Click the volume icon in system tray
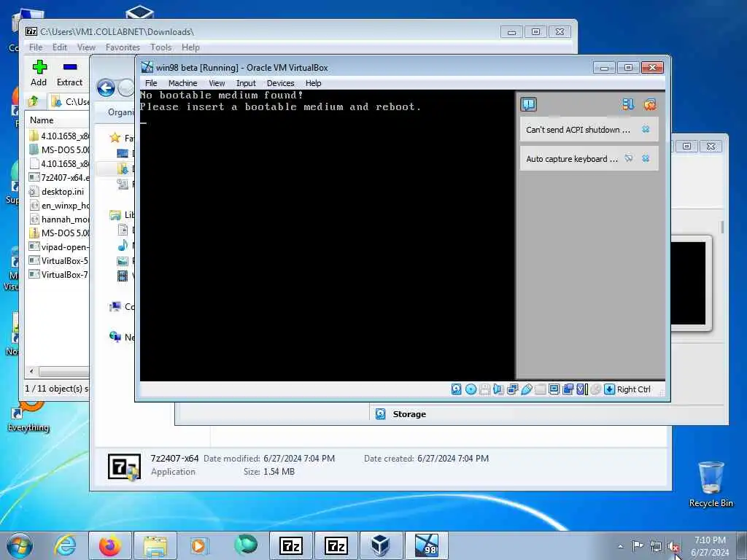Viewport: 747px width, 560px height. 673,547
